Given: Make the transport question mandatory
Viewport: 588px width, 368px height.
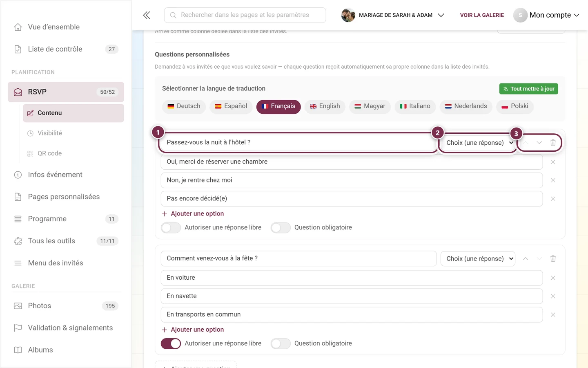Looking at the screenshot, I should pos(281,343).
